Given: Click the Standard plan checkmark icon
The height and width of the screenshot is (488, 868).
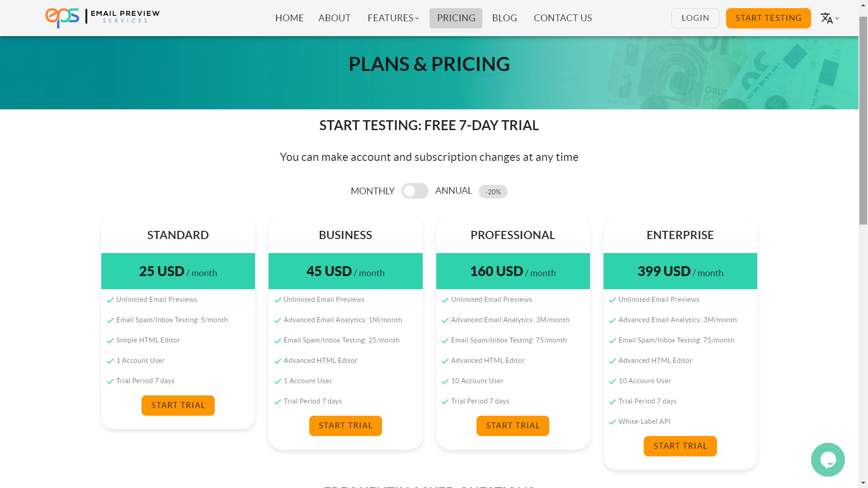Looking at the screenshot, I should (x=110, y=300).
